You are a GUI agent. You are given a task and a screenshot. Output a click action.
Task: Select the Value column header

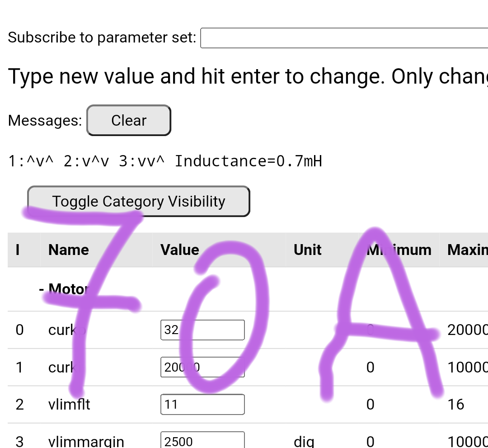180,250
